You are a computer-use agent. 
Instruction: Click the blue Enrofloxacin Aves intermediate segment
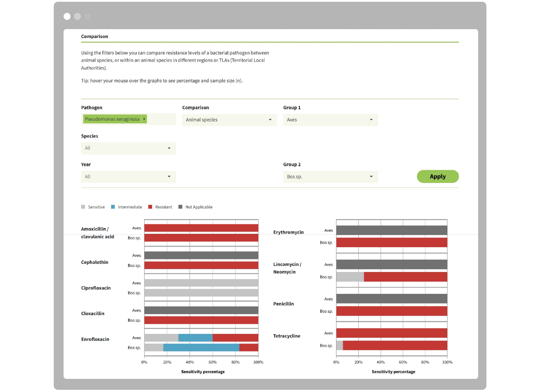[x=195, y=338]
